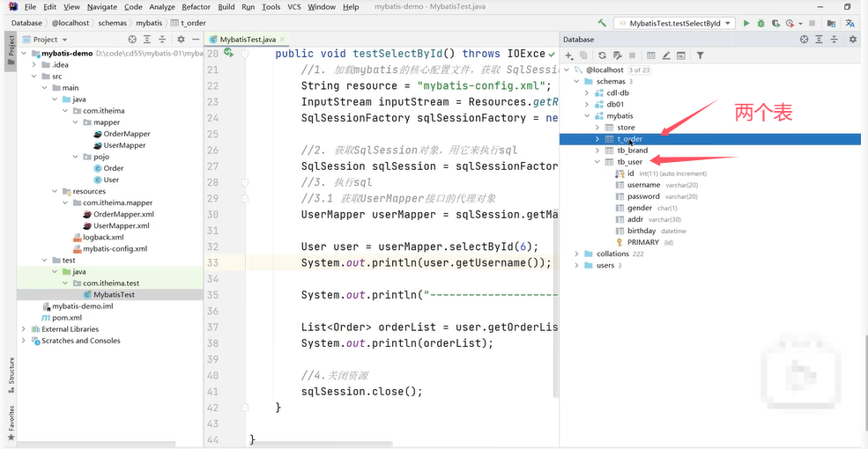Expand the cdl-db schema

pyautogui.click(x=587, y=93)
